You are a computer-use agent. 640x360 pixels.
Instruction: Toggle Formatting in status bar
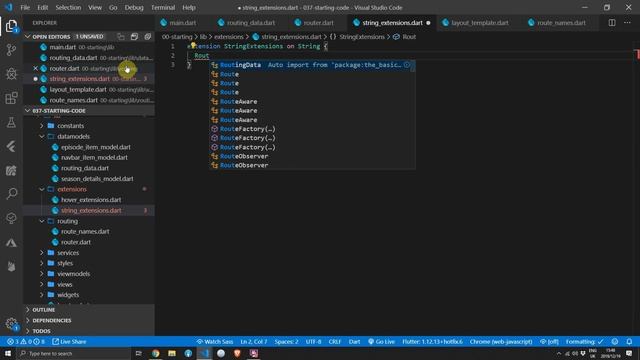tap(584, 342)
